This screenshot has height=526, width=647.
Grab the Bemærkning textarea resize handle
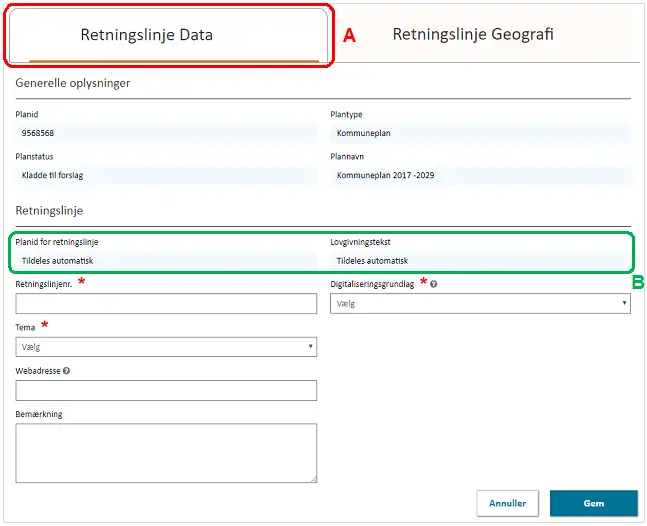[x=312, y=479]
